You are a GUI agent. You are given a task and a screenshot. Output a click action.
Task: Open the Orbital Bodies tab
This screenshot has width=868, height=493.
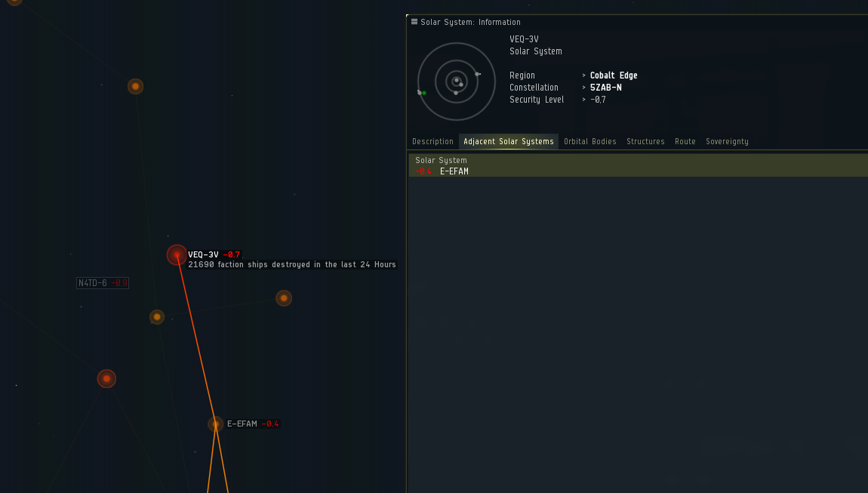coord(589,141)
